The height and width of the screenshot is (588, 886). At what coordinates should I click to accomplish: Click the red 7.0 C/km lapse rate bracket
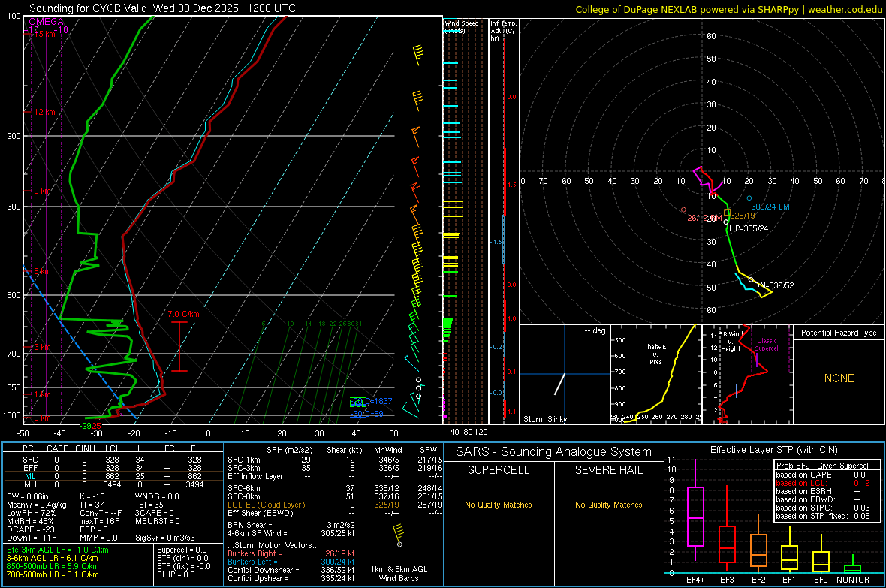pos(179,347)
